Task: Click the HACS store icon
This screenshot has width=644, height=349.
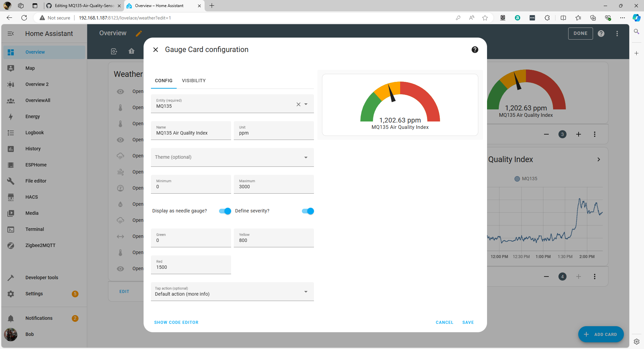Action: coord(11,197)
